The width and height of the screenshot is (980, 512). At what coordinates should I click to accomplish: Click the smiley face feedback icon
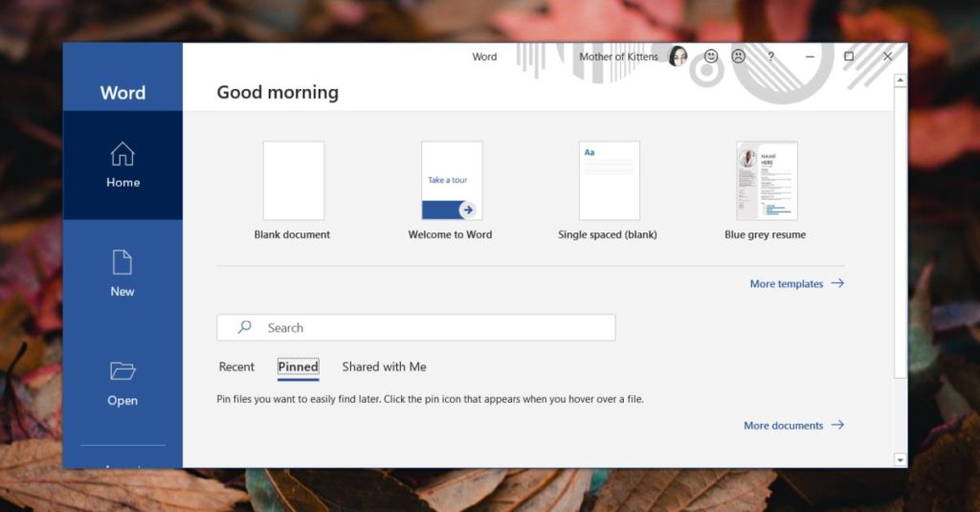711,56
